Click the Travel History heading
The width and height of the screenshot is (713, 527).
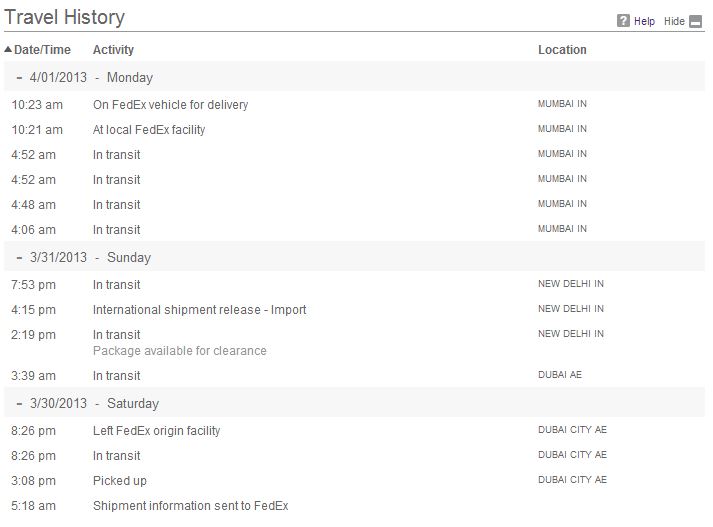[x=64, y=17]
